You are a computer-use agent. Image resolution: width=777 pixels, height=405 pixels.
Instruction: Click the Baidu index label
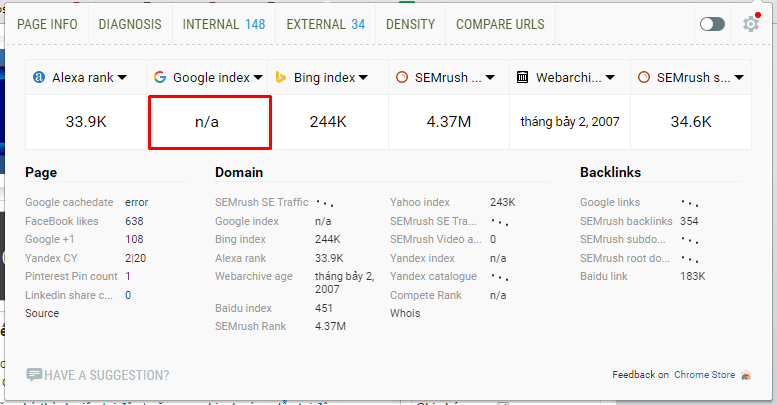tap(243, 308)
